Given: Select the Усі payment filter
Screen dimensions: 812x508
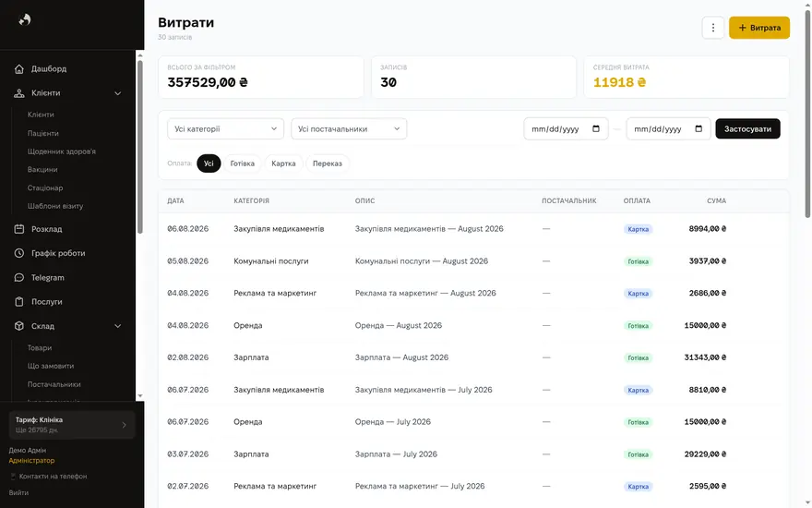Looking at the screenshot, I should pos(209,163).
